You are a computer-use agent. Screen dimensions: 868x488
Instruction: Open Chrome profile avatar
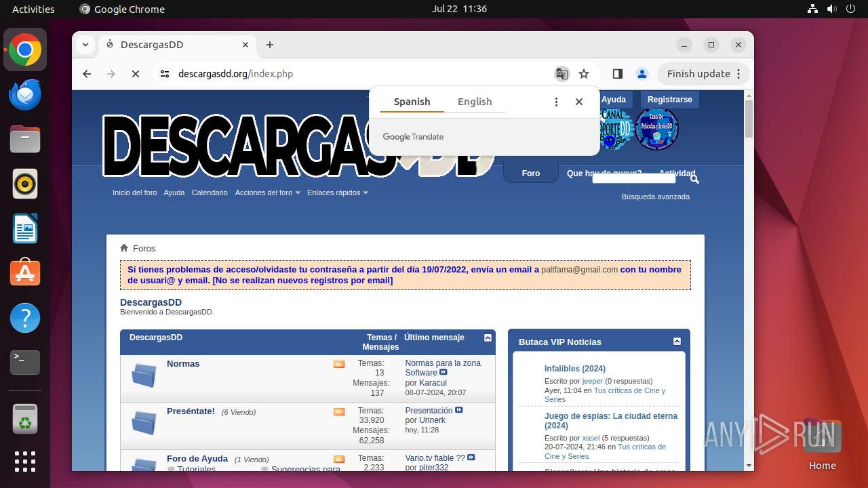pos(642,74)
